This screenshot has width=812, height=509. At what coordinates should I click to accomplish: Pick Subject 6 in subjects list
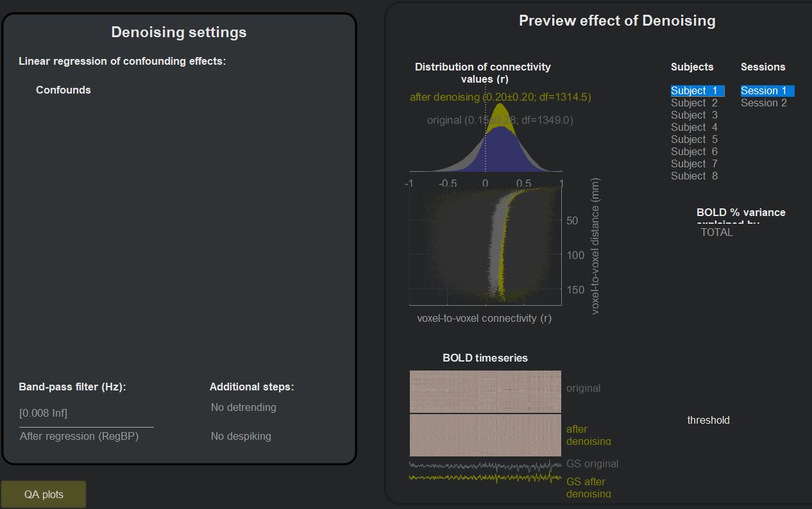(x=695, y=151)
